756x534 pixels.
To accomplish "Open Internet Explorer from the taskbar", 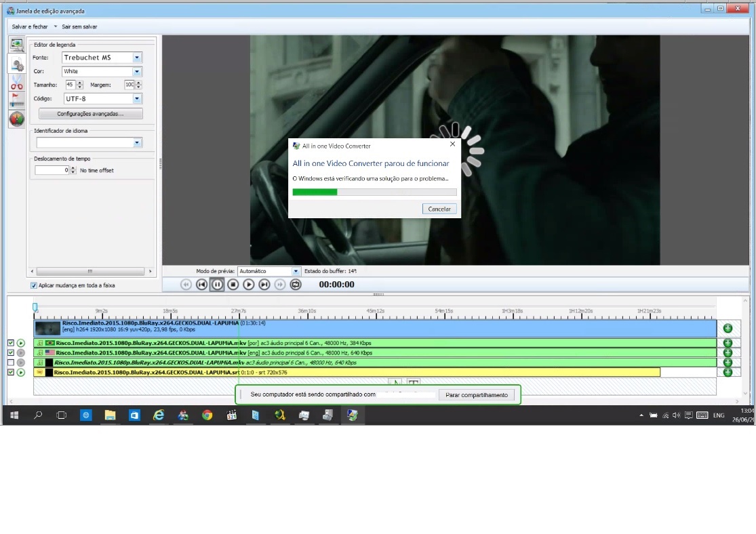I will click(x=159, y=415).
